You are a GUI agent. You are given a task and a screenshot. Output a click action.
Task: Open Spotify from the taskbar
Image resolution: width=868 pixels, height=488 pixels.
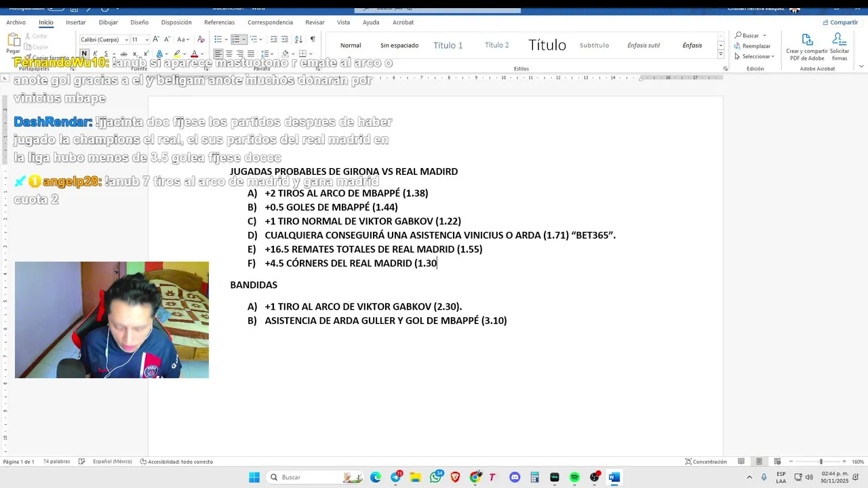tap(574, 477)
